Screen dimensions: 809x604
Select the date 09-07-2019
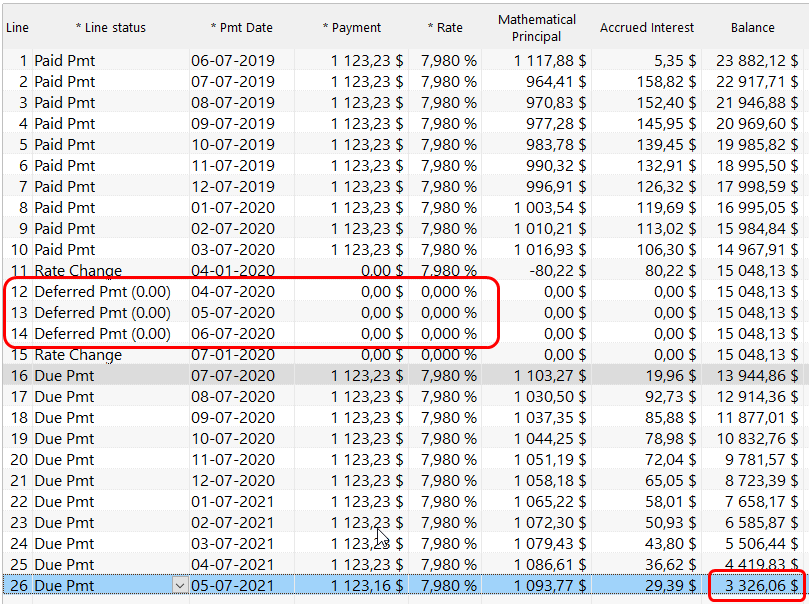(233, 124)
